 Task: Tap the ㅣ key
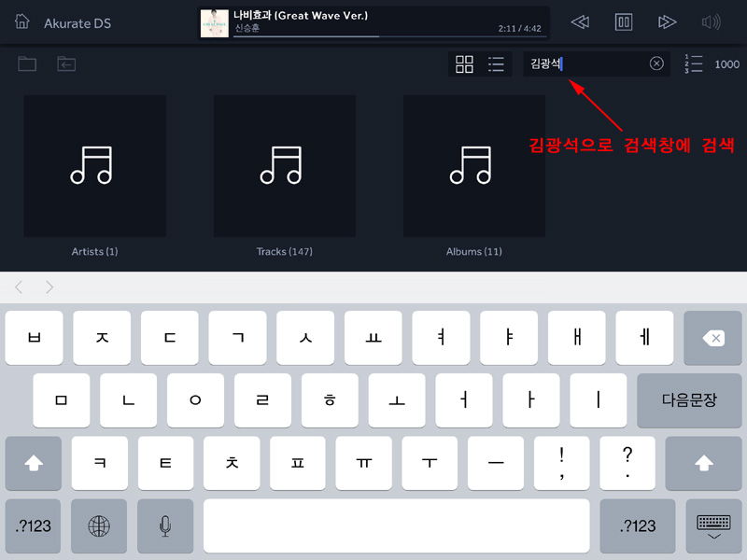[599, 400]
